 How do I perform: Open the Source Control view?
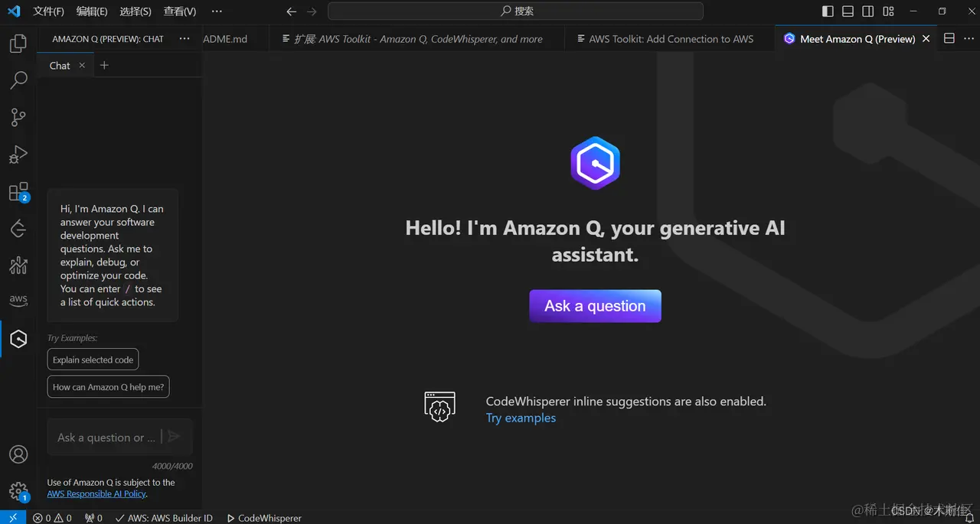[18, 117]
